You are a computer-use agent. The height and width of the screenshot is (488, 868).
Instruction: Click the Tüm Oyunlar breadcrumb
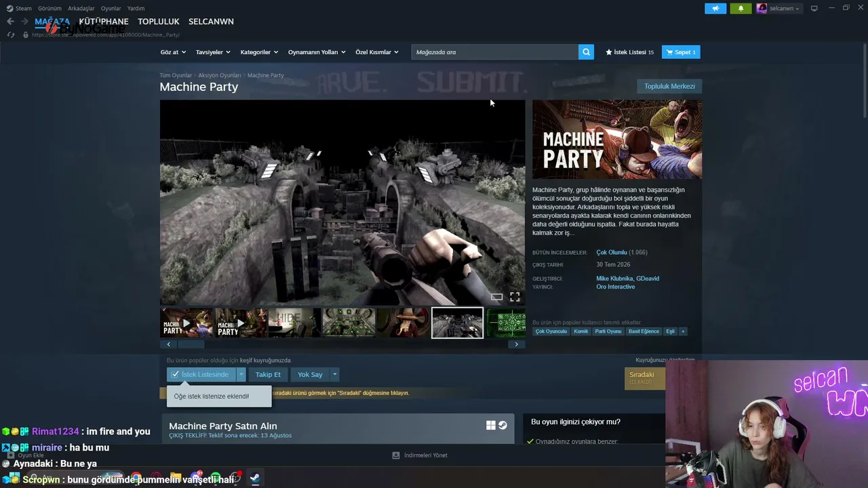coord(176,75)
